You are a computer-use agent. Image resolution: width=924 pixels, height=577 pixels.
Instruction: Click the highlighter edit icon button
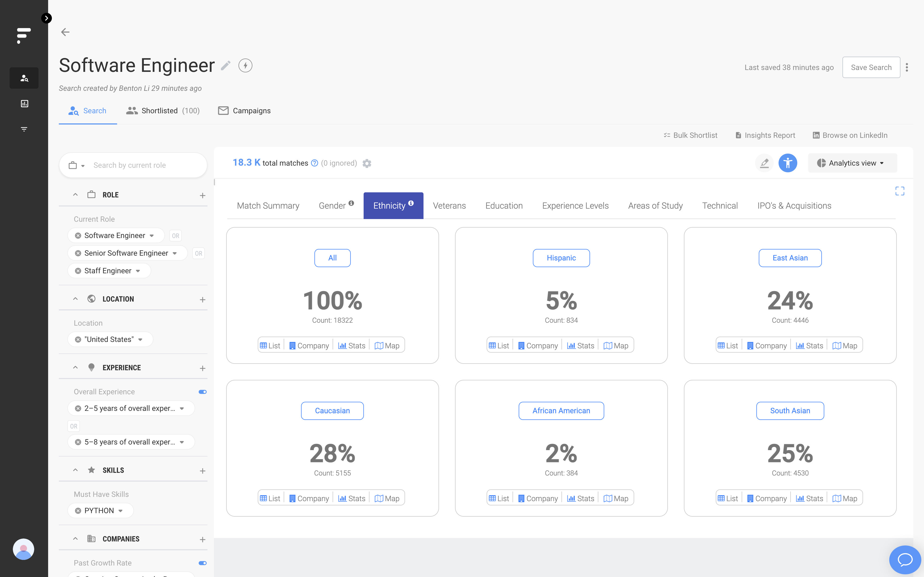(x=764, y=163)
